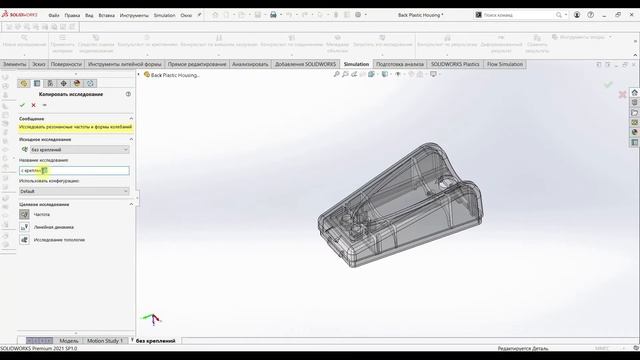Switch to the DimXpertManager panel tab
640x360 pixels.
(64, 83)
